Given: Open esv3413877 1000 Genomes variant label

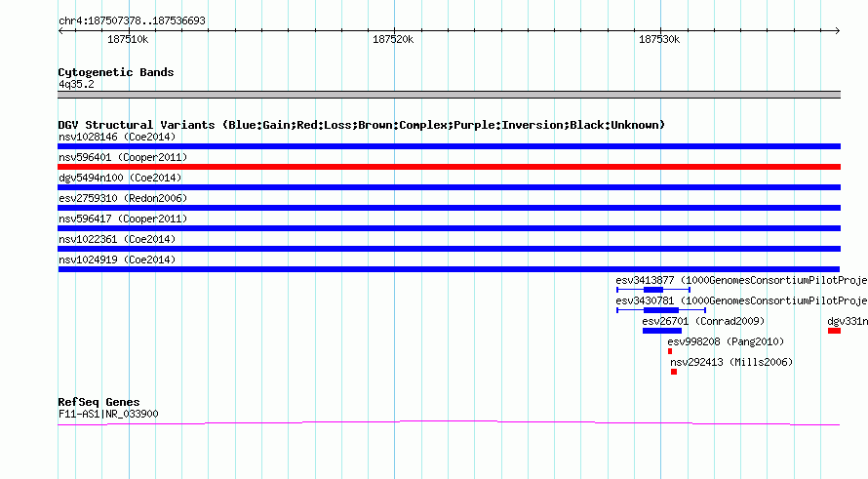Looking at the screenshot, I should click(x=741, y=280).
